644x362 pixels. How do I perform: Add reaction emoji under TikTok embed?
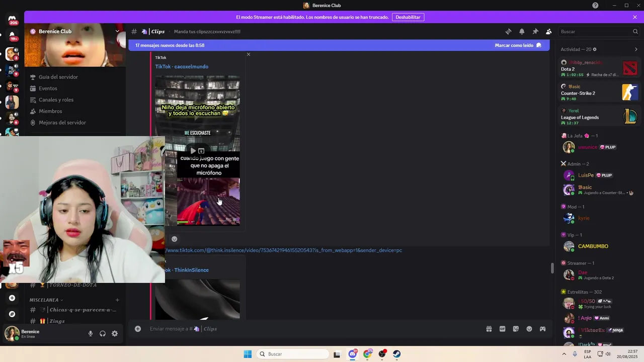pos(174,239)
